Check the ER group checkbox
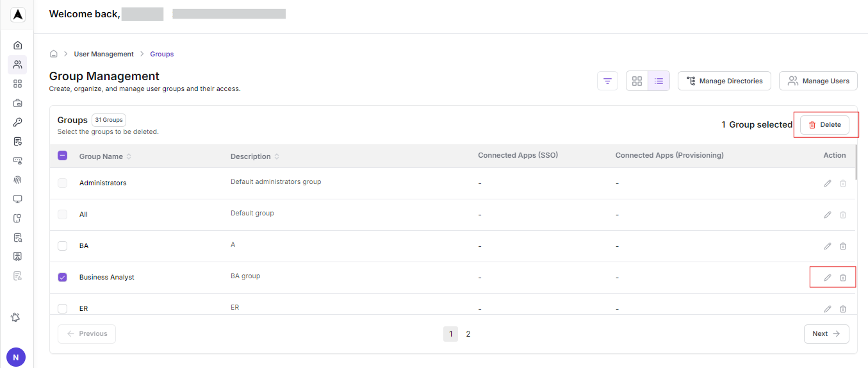Viewport: 868px width, 368px height. 62,308
